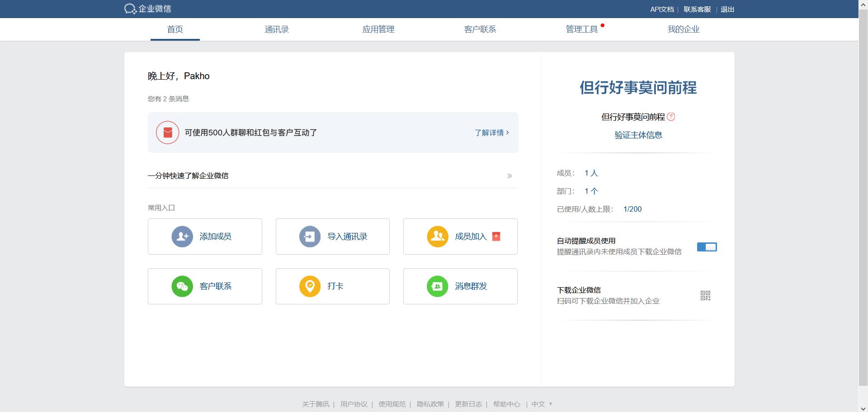
Task: Open 帮助中心 footer link
Action: tap(507, 404)
